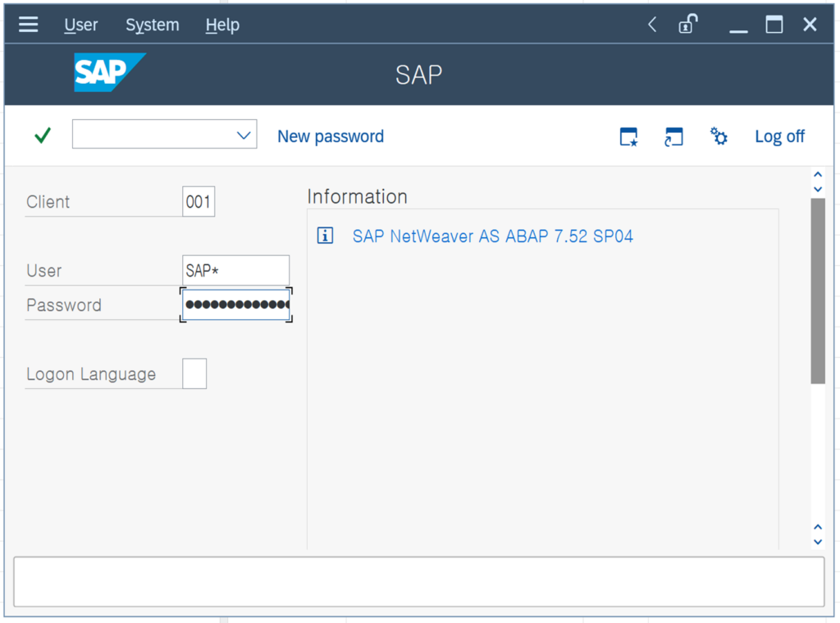Open the System menu
840x623 pixels.
point(152,25)
